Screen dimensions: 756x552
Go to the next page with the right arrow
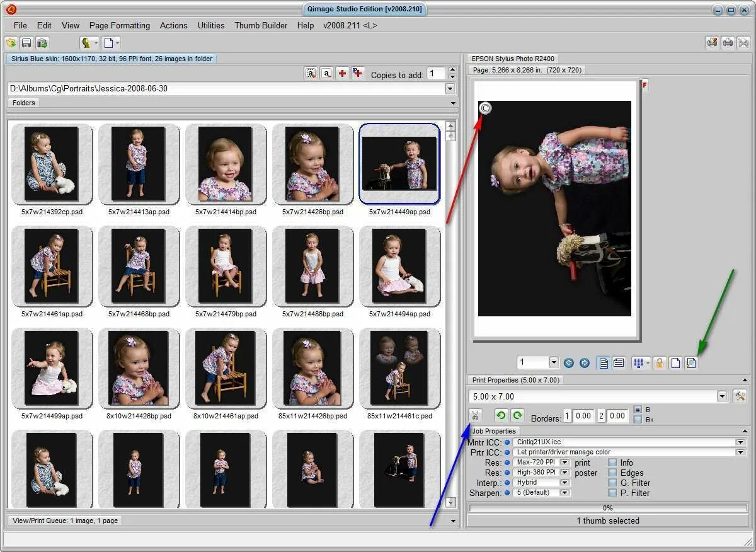[x=585, y=363]
